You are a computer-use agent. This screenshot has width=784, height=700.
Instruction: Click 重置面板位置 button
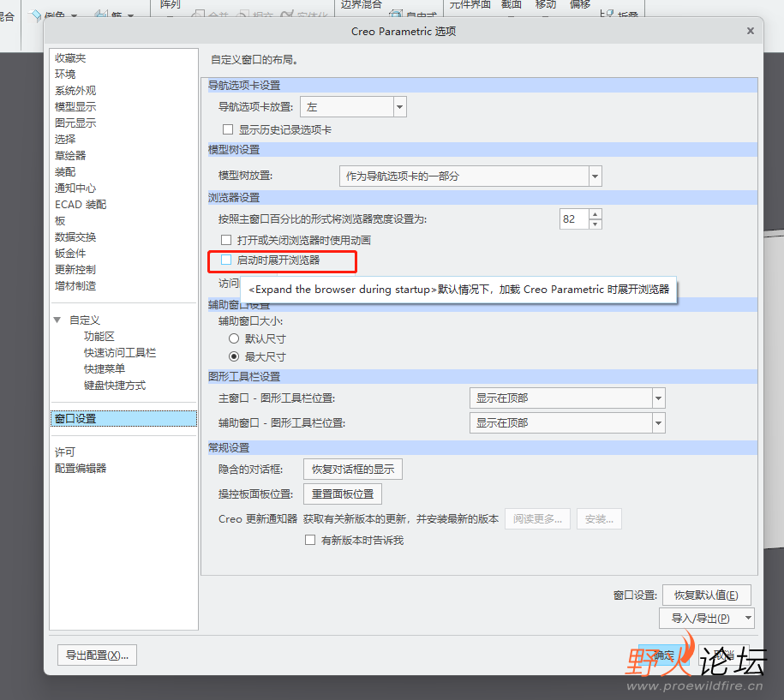(x=343, y=494)
